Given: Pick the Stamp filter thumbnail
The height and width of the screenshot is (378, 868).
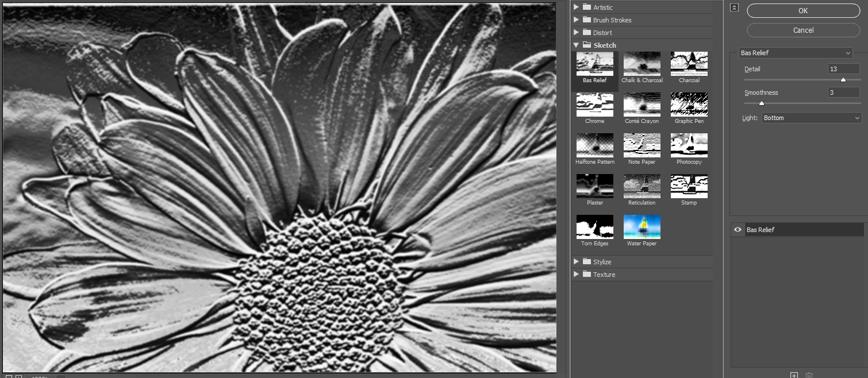Looking at the screenshot, I should [689, 186].
